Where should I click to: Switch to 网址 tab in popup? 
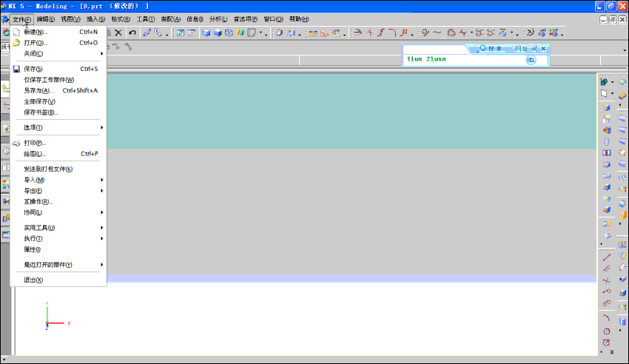pos(521,49)
